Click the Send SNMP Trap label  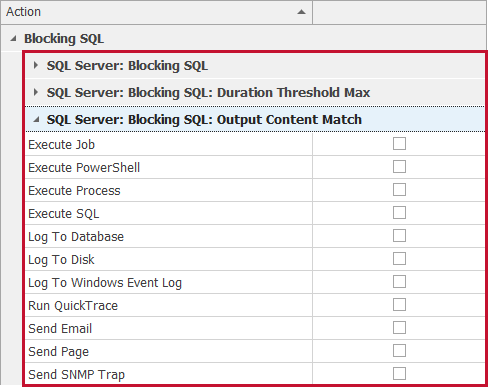coord(77,375)
